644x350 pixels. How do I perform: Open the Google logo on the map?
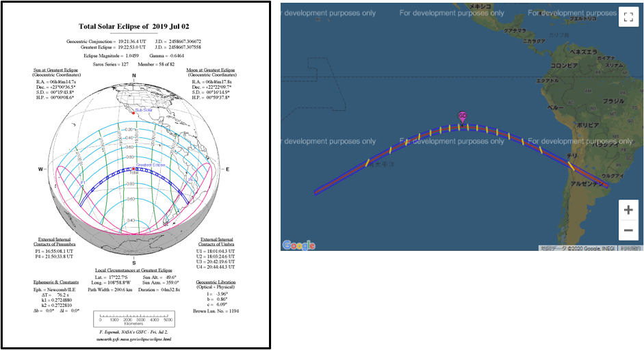298,245
